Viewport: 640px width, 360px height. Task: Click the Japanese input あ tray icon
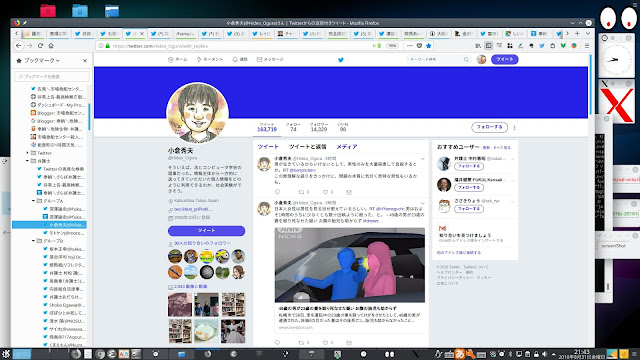point(460,354)
